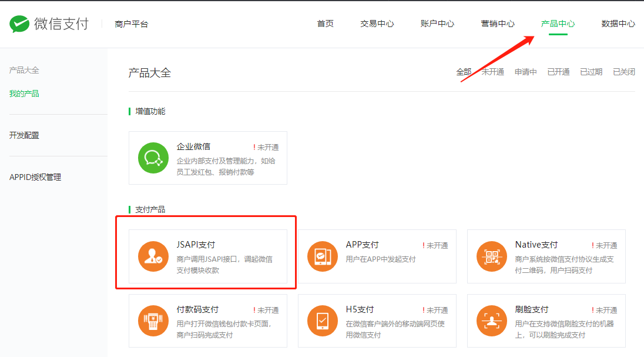Click the WeChat Pay logo icon
The width and height of the screenshot is (644, 357).
(19, 24)
